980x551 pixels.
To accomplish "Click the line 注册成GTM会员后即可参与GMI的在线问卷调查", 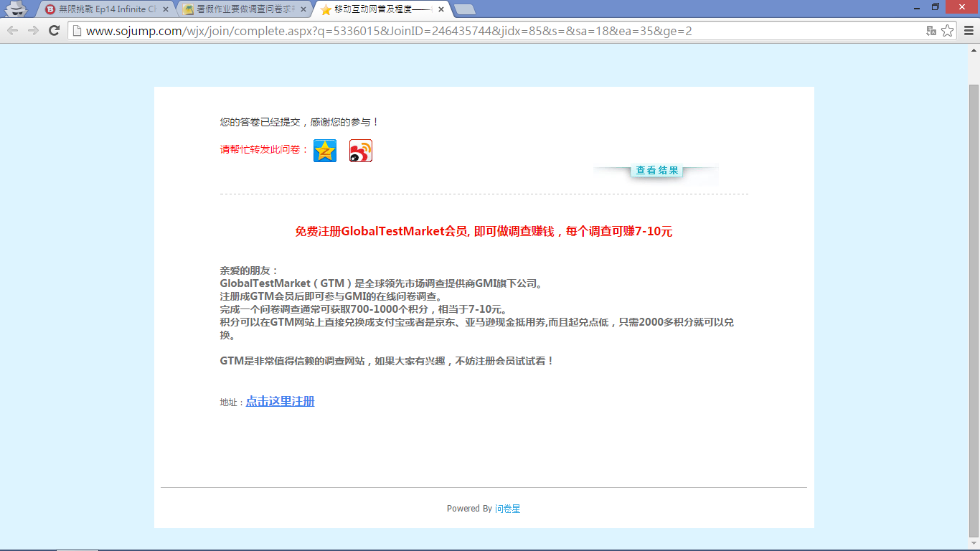I will pos(331,296).
